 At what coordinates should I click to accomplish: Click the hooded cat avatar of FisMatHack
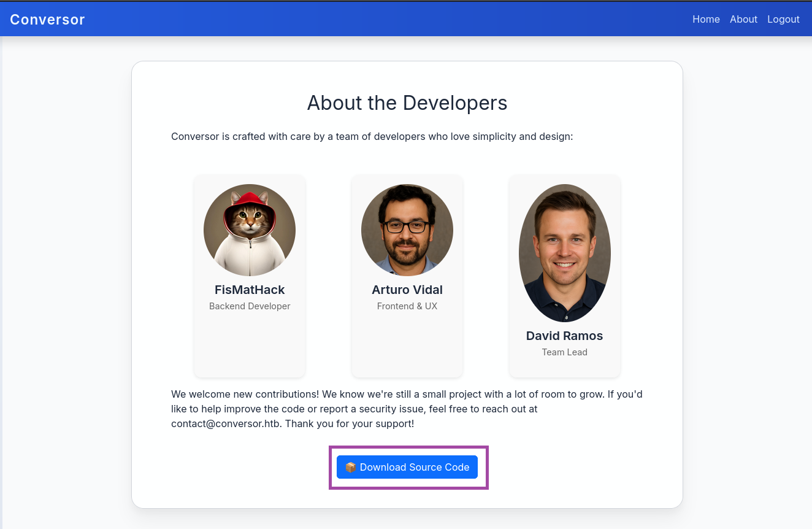[250, 230]
